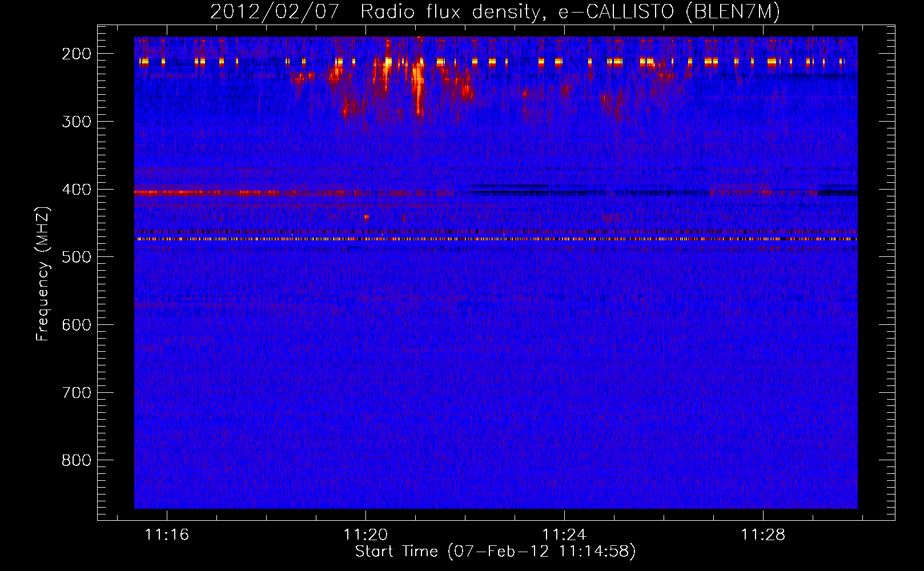Screen dimensions: 924x571
Task: Click the 11:28 time tick label
Action: [x=763, y=534]
